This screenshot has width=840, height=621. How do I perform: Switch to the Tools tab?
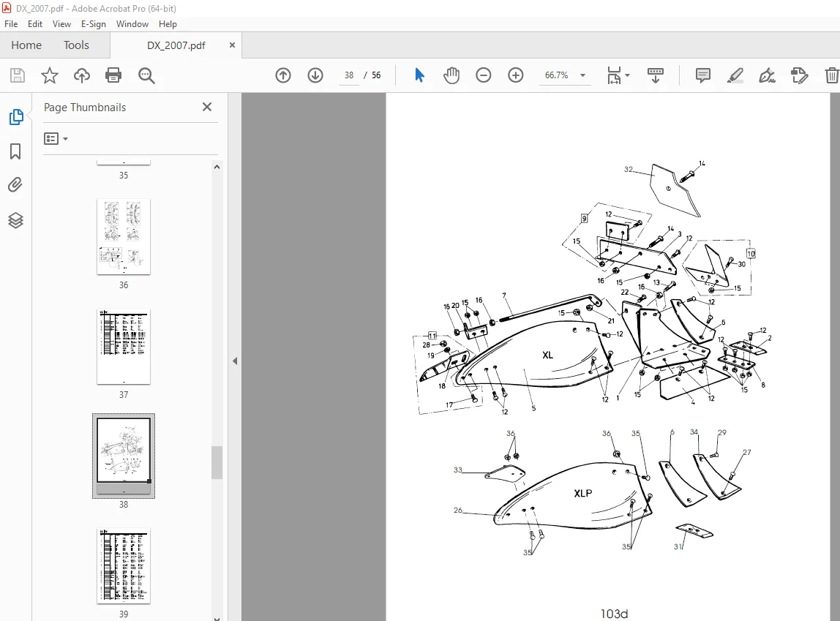pos(76,45)
